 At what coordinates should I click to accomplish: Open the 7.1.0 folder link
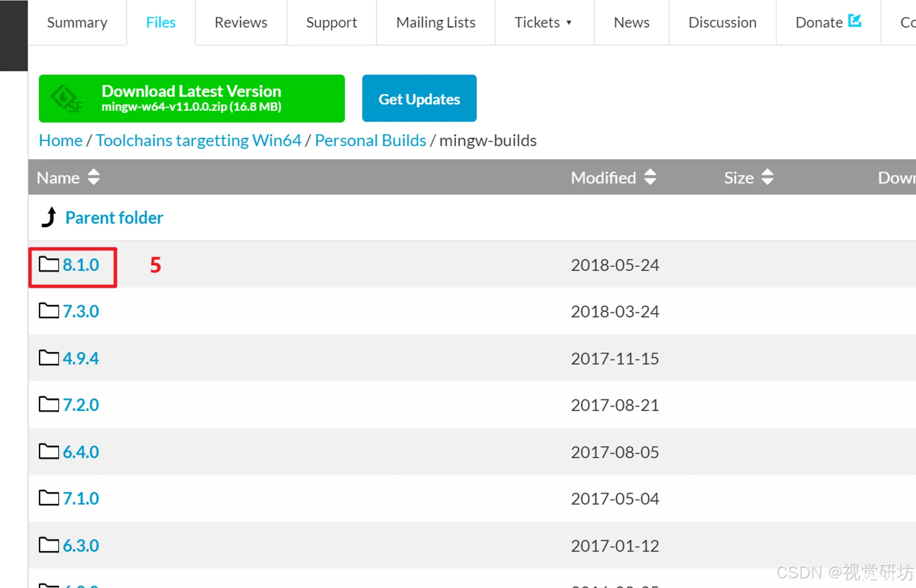click(81, 498)
